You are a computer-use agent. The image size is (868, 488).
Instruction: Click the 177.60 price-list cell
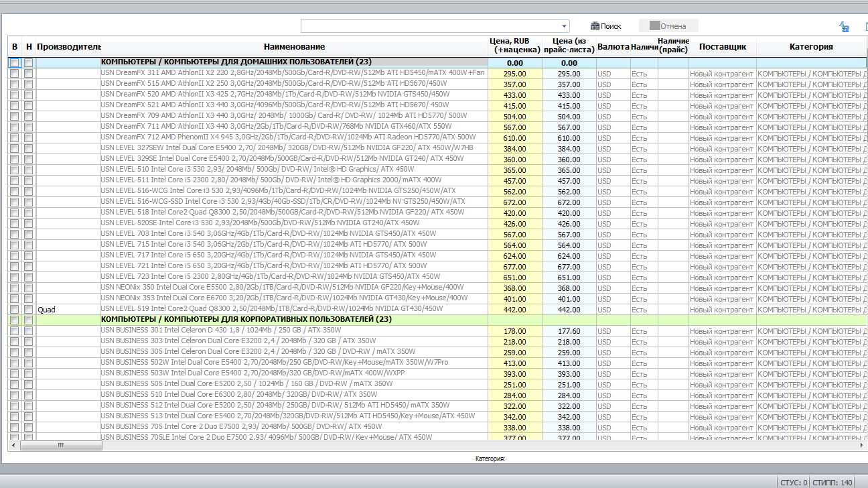tap(569, 331)
